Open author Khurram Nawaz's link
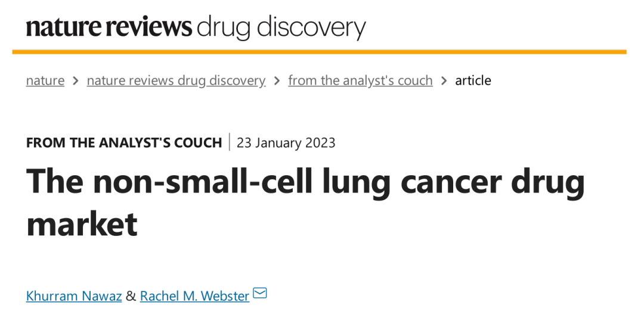 coord(74,296)
